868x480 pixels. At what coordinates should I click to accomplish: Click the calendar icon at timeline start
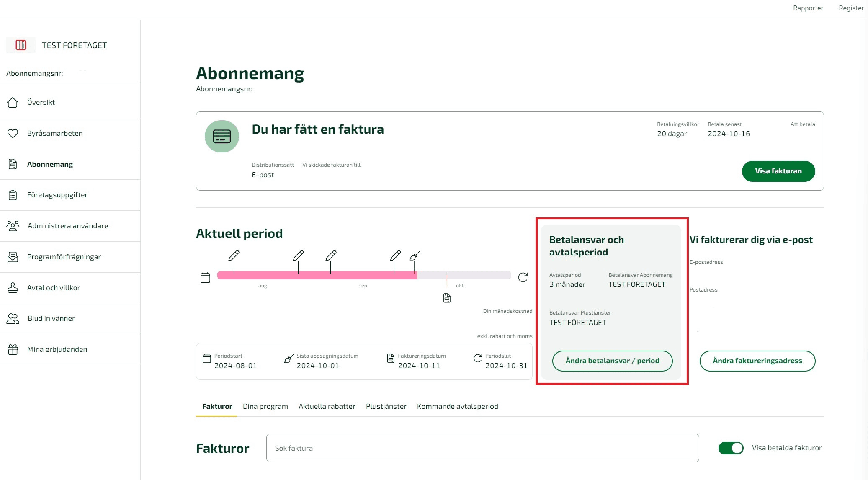205,277
